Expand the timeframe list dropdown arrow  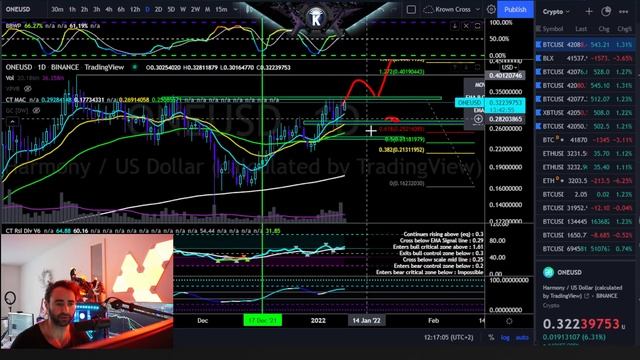click(236, 9)
